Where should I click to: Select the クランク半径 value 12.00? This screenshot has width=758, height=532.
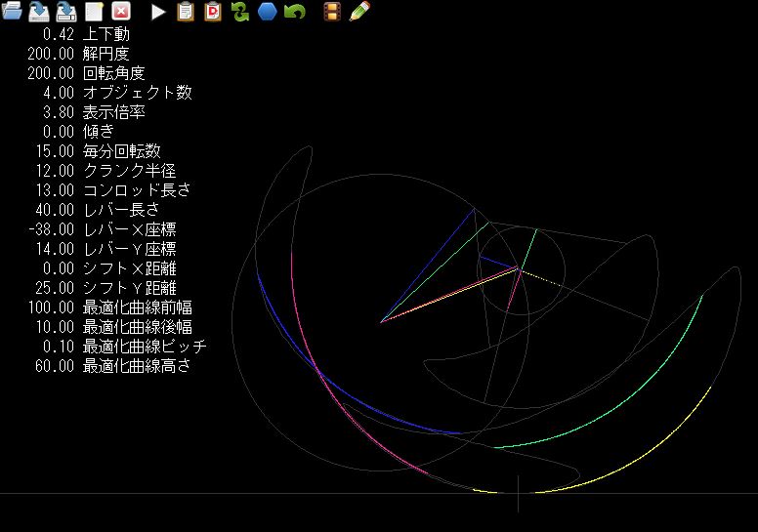55,171
